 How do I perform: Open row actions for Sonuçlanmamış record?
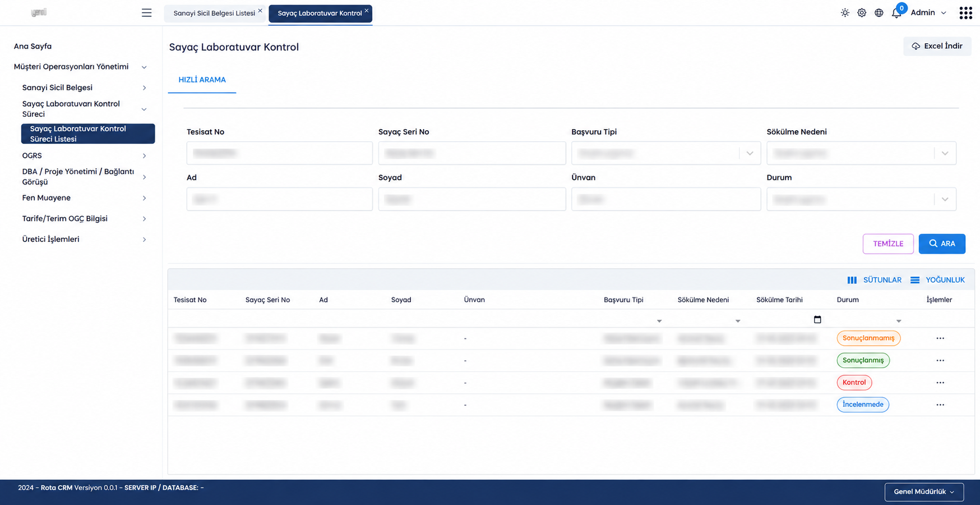pos(940,338)
